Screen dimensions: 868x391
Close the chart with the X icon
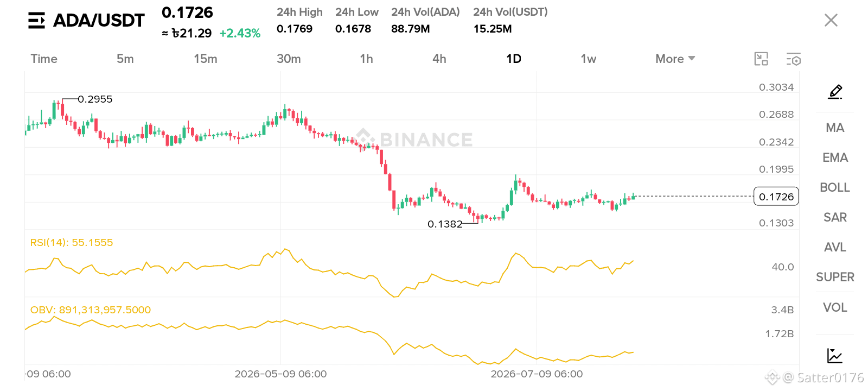[x=831, y=20]
